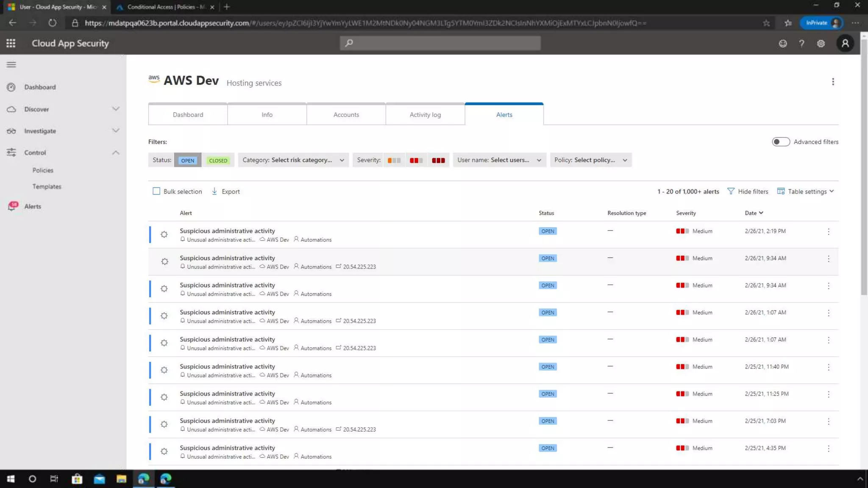Open Microsoft Store from taskbar
The height and width of the screenshot is (488, 868).
77,479
